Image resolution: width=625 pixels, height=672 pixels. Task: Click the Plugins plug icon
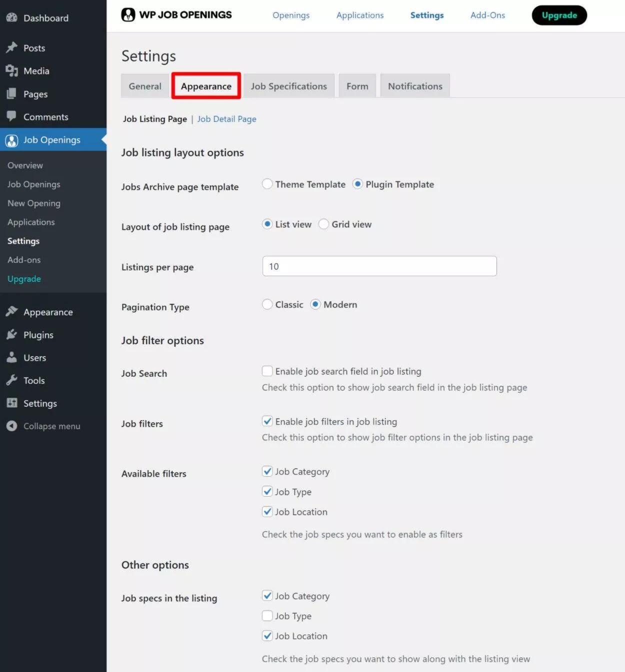tap(12, 334)
